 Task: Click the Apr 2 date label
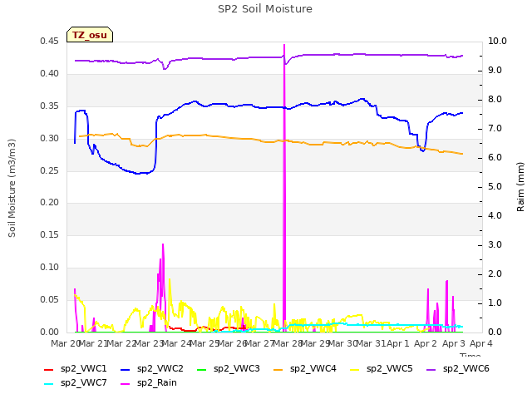(426, 344)
